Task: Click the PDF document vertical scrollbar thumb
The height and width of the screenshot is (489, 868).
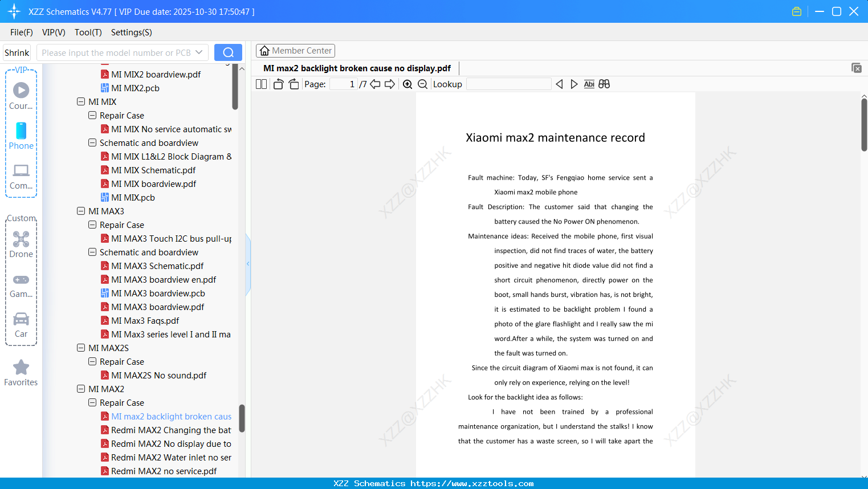Action: 864,125
